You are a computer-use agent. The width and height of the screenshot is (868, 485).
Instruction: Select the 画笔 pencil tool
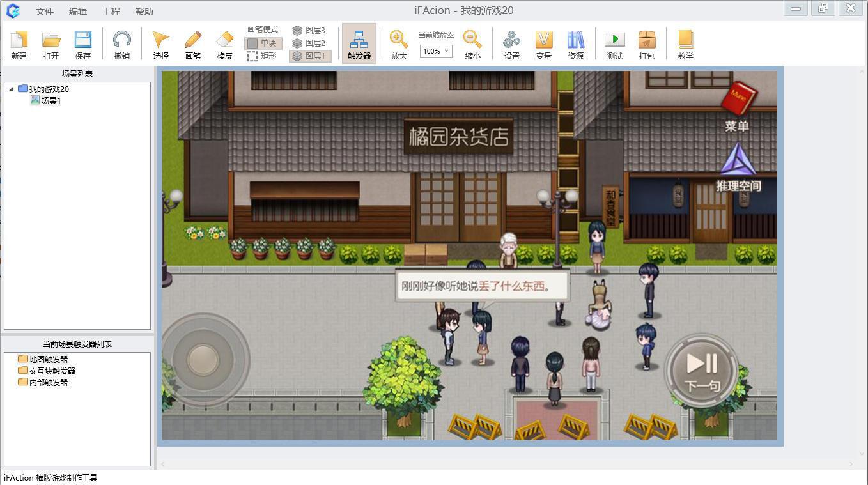click(193, 45)
